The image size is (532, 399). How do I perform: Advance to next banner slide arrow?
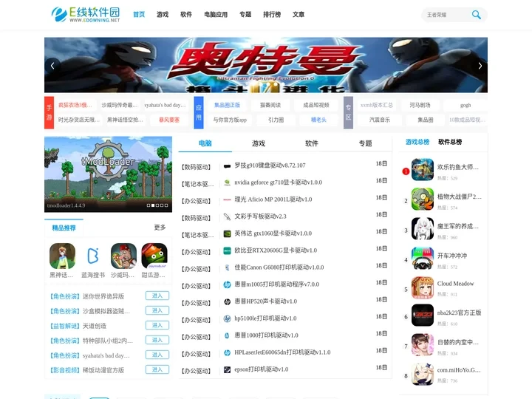point(480,66)
